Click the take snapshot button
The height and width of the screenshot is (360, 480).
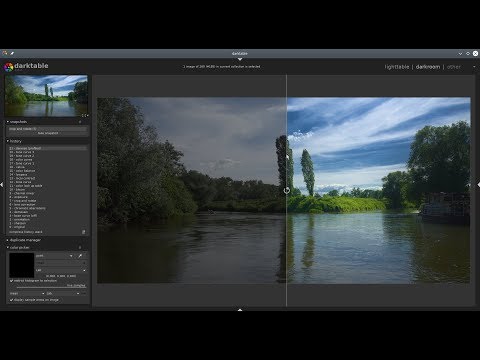(48, 133)
